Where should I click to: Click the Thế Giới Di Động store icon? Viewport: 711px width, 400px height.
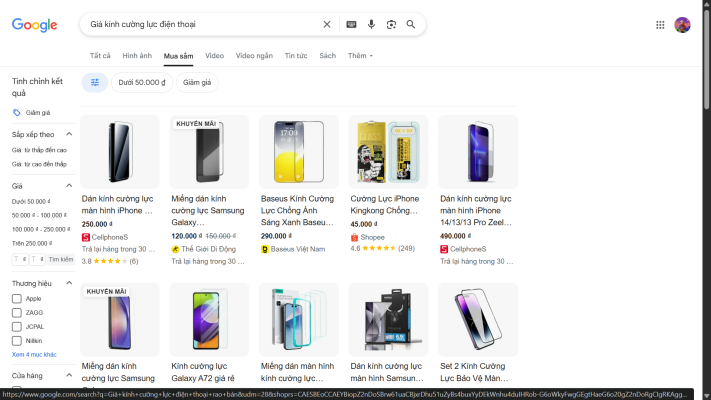[x=175, y=249]
